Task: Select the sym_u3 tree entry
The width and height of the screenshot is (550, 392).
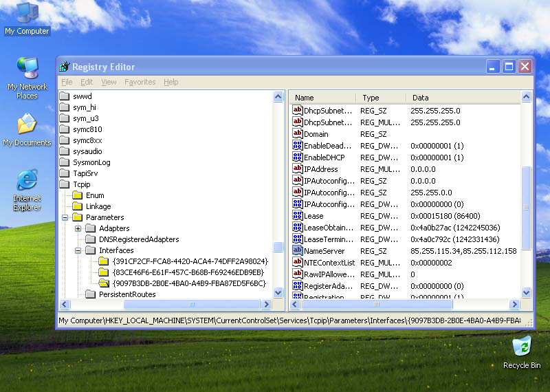Action: pos(85,118)
